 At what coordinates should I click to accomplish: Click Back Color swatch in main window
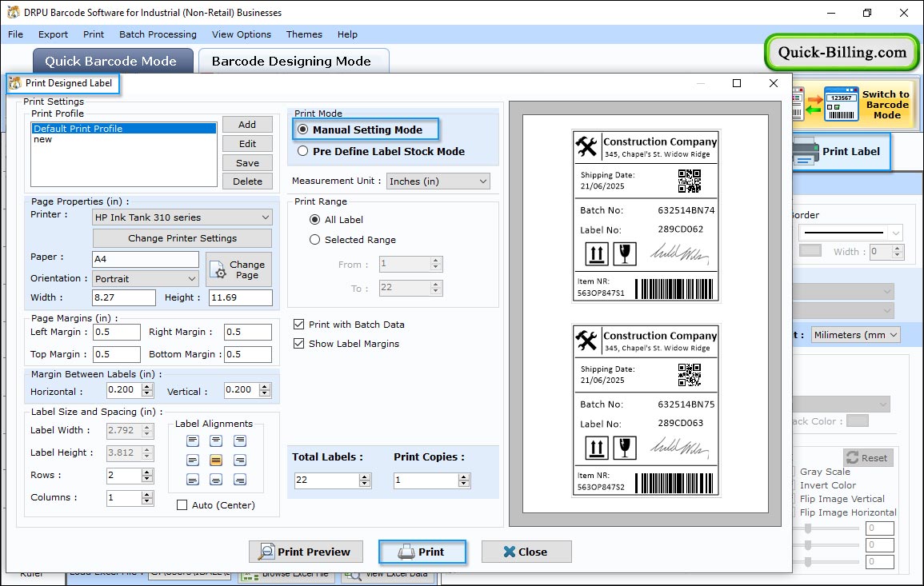858,421
